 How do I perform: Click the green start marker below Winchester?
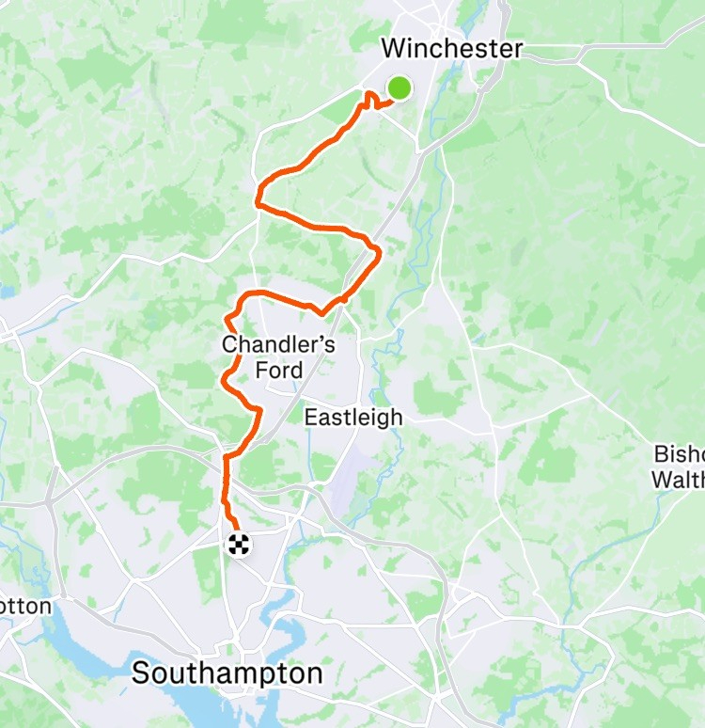point(399,87)
